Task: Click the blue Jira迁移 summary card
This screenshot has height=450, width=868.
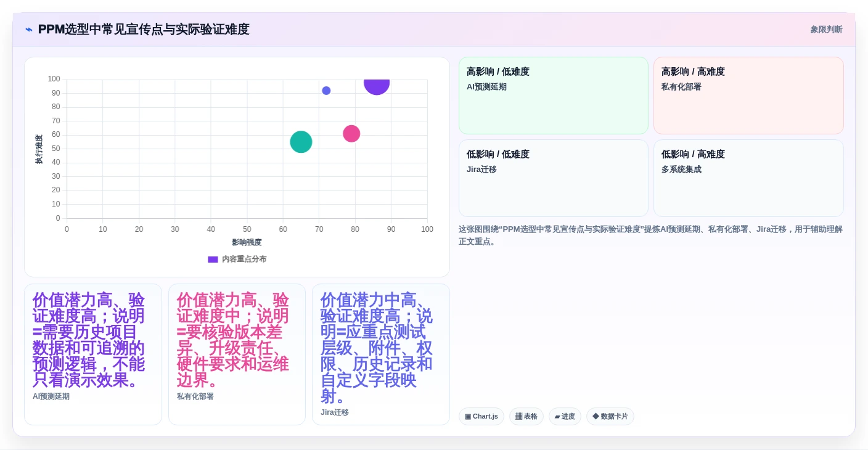Action: (x=381, y=354)
